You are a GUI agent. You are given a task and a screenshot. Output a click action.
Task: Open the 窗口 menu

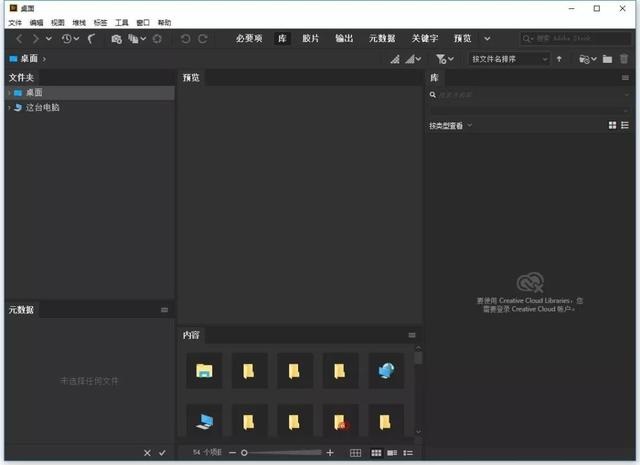143,23
